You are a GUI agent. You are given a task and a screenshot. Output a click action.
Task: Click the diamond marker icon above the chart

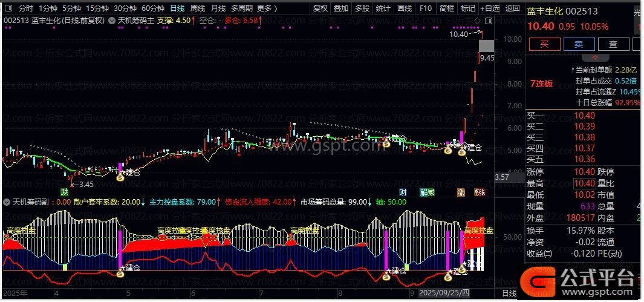pos(478,21)
